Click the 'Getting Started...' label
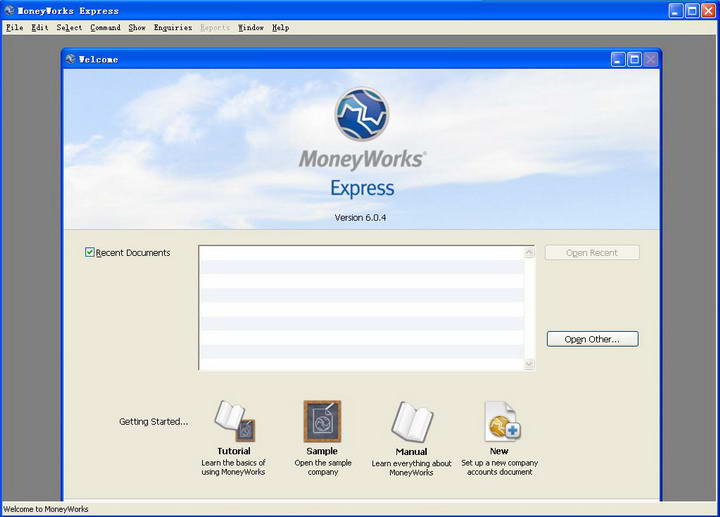Image resolution: width=720 pixels, height=517 pixels. pos(153,421)
